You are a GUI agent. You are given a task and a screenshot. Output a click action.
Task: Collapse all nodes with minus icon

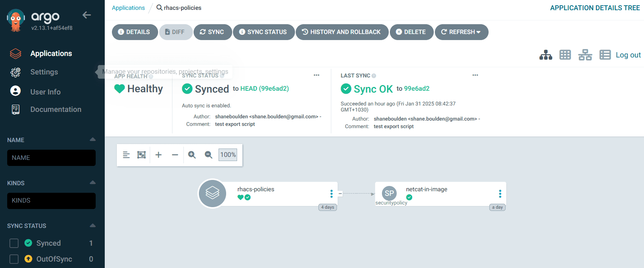point(175,155)
